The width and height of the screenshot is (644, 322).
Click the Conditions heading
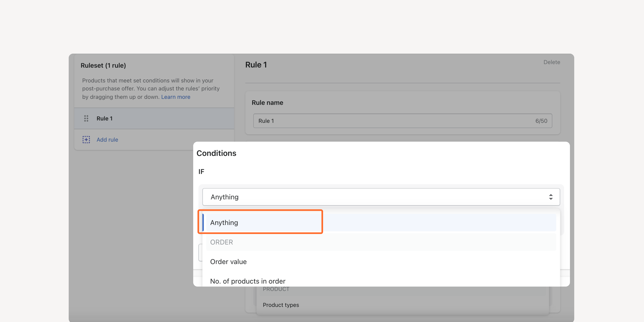pyautogui.click(x=216, y=153)
